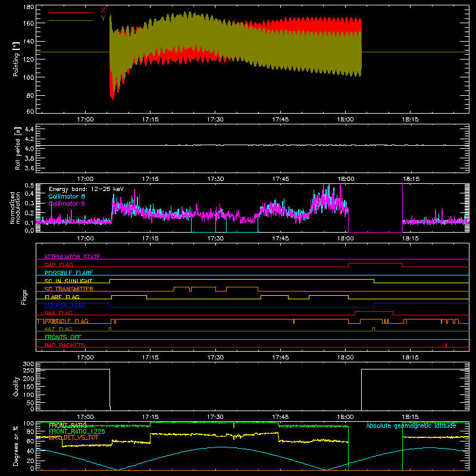Click the '17:30' label under the roll period plot
476x476 pixels.
coord(215,179)
